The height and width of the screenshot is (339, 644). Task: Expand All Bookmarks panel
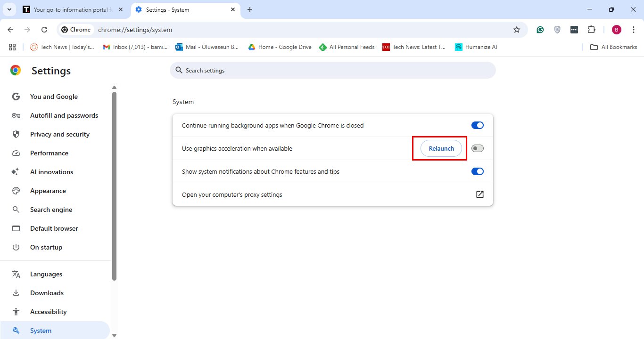[x=613, y=47]
